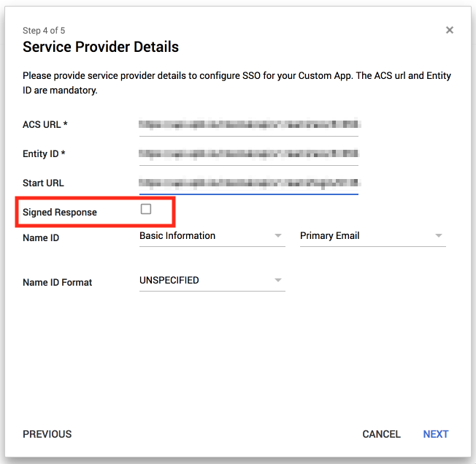Go back with the PREVIOUS button
This screenshot has width=476, height=464.
pyautogui.click(x=47, y=434)
